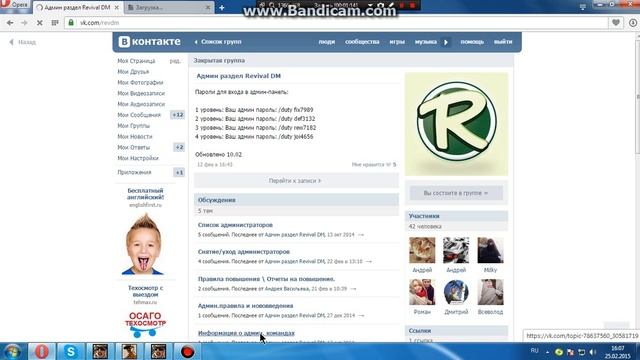
Task: Click the red record icon in taskbar
Action: [188, 352]
